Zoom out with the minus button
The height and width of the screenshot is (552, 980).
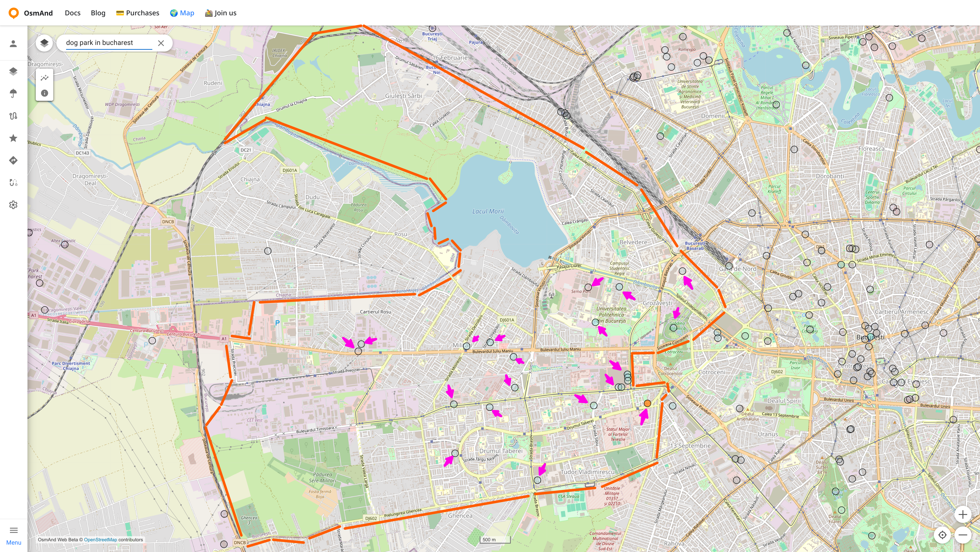click(962, 535)
